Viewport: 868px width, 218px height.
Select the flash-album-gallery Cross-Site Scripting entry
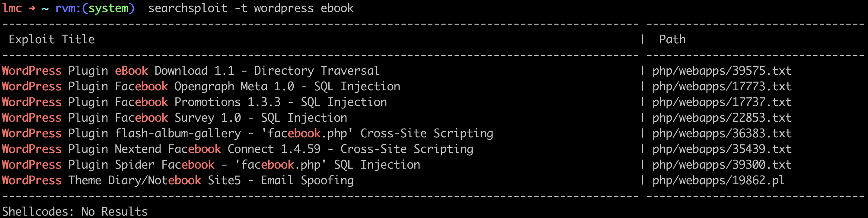(247, 134)
